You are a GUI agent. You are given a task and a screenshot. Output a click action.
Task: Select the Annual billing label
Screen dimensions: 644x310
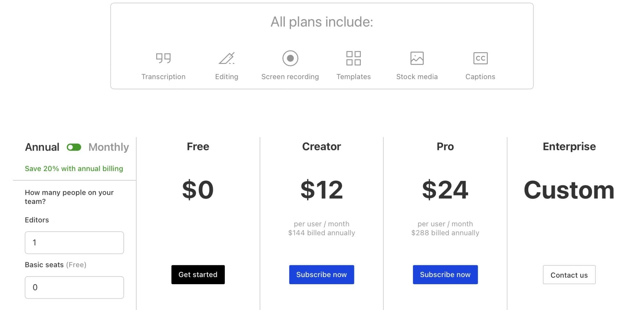[x=42, y=147]
